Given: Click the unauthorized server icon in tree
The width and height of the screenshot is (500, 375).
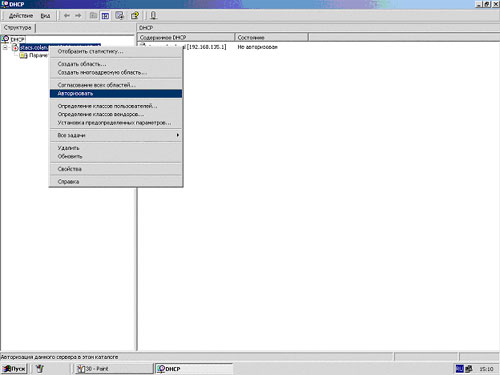Looking at the screenshot, I should [15, 47].
